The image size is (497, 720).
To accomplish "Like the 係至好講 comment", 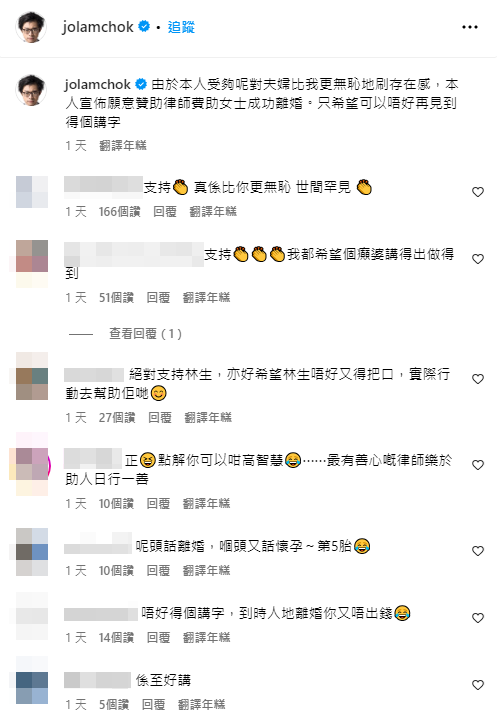I will (x=478, y=685).
